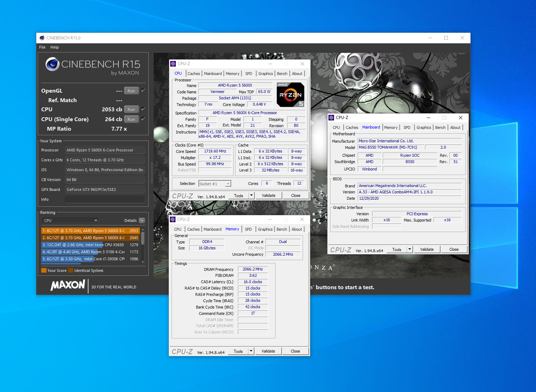The height and width of the screenshot is (392, 536).
Task: Click the ranking score bar under entry 5
Action: (x=61, y=263)
